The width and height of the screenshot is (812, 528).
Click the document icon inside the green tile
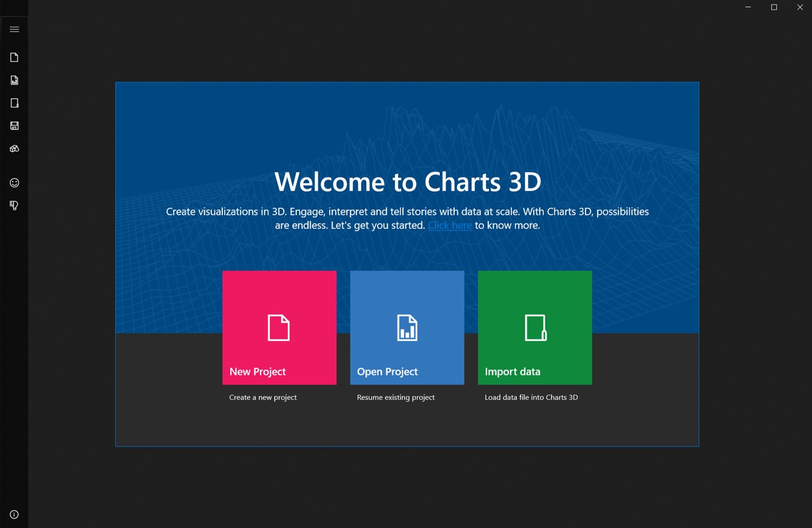[x=535, y=328]
